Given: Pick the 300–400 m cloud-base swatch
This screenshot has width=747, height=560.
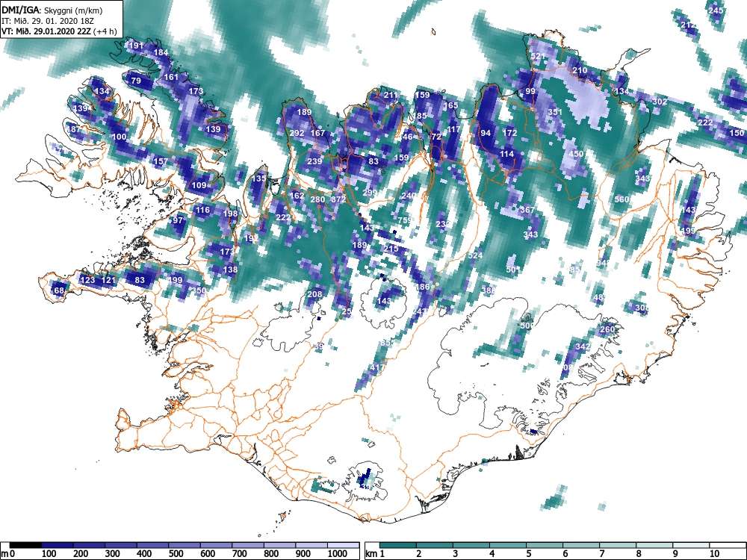Looking at the screenshot, I should 121,545.
